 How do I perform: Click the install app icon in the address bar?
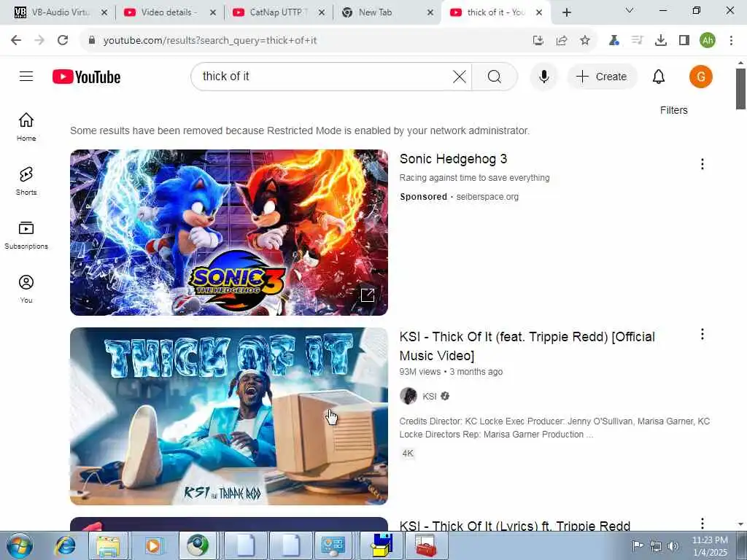click(538, 41)
